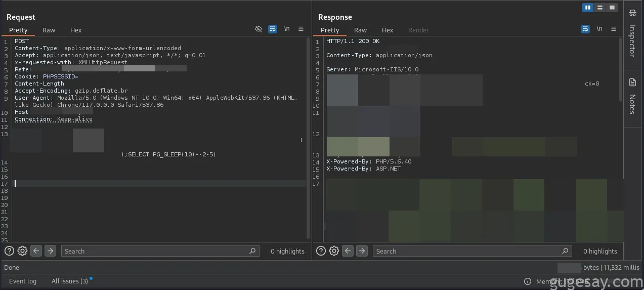Switch Request panel to Raw tab
Screen dimensions: 644x290
click(49, 30)
